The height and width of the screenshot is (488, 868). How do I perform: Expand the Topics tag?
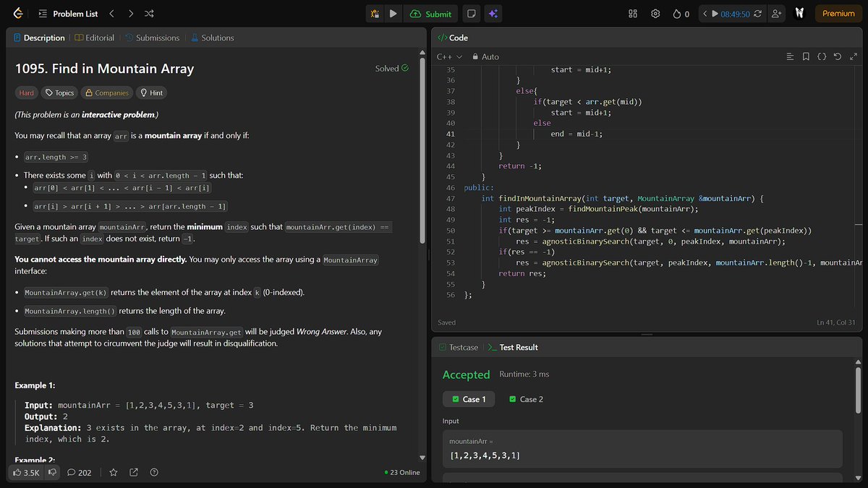click(59, 93)
